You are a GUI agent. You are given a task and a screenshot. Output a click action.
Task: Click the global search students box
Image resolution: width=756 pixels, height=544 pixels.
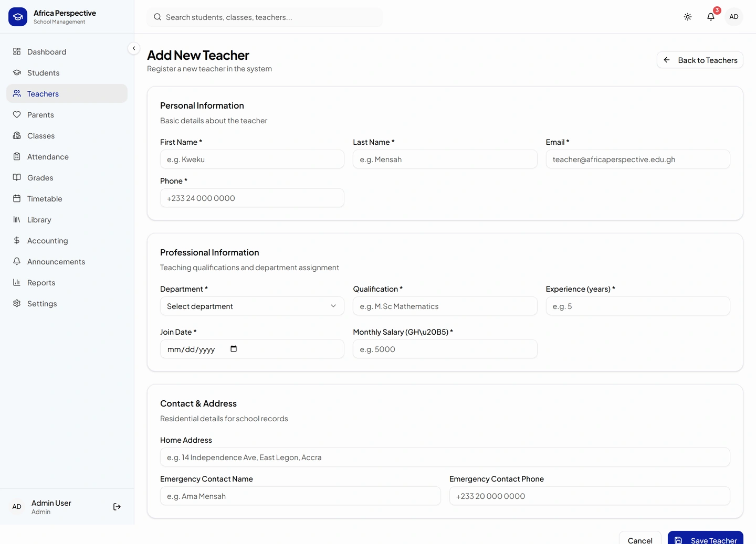[265, 17]
